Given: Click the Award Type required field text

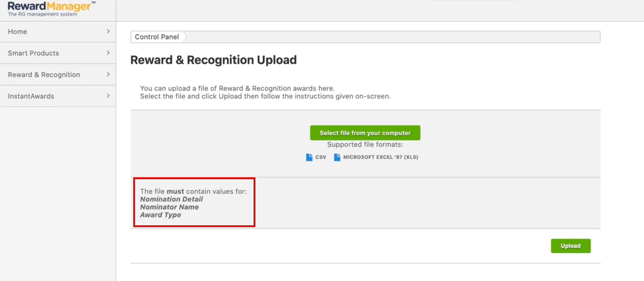Looking at the screenshot, I should tap(160, 215).
